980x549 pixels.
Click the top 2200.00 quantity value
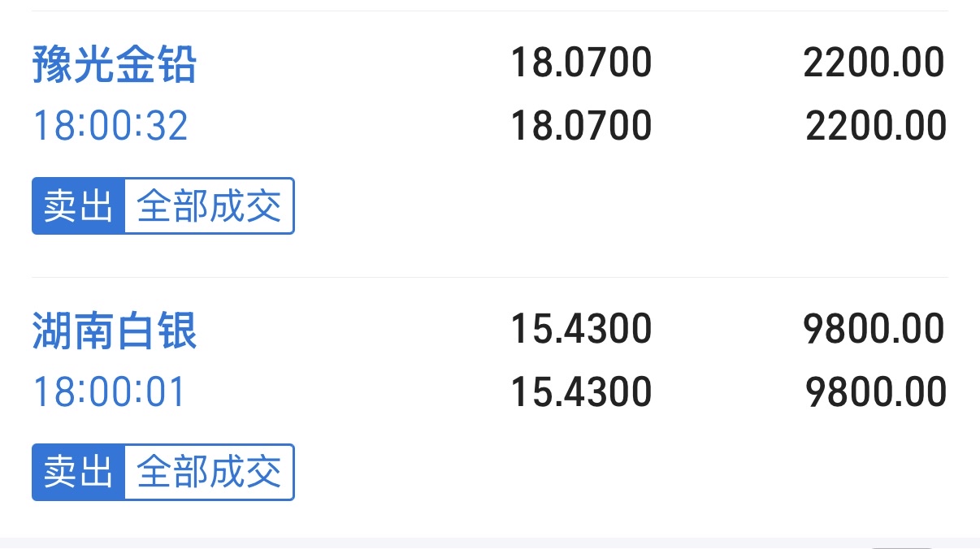tap(875, 63)
